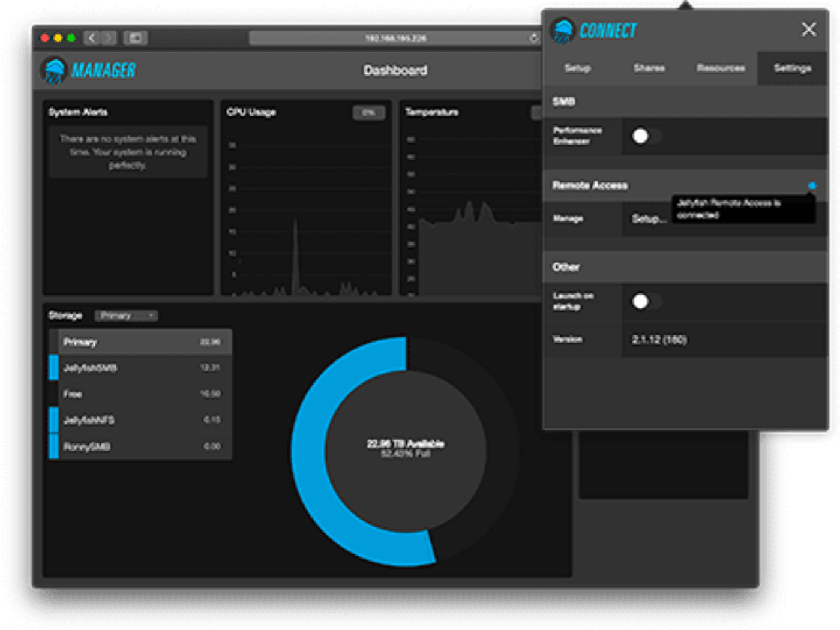
Task: Switch to the Shares tab
Action: coord(649,68)
